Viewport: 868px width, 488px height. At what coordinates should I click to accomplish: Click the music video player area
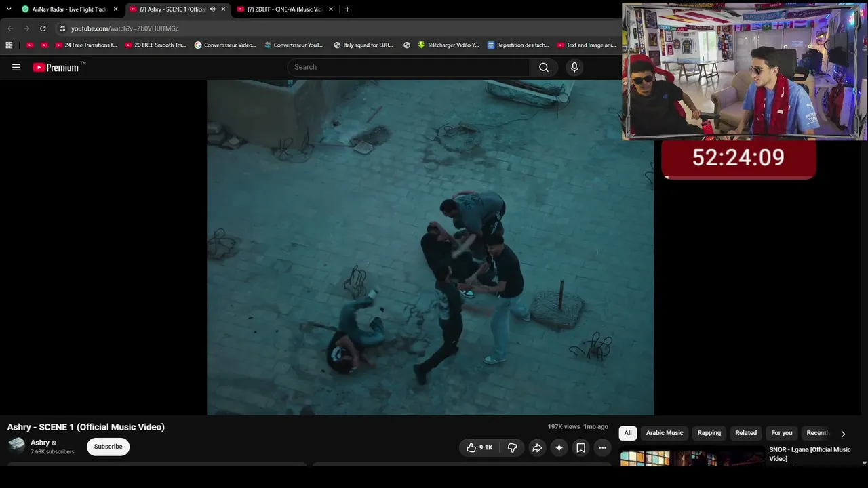(431, 247)
